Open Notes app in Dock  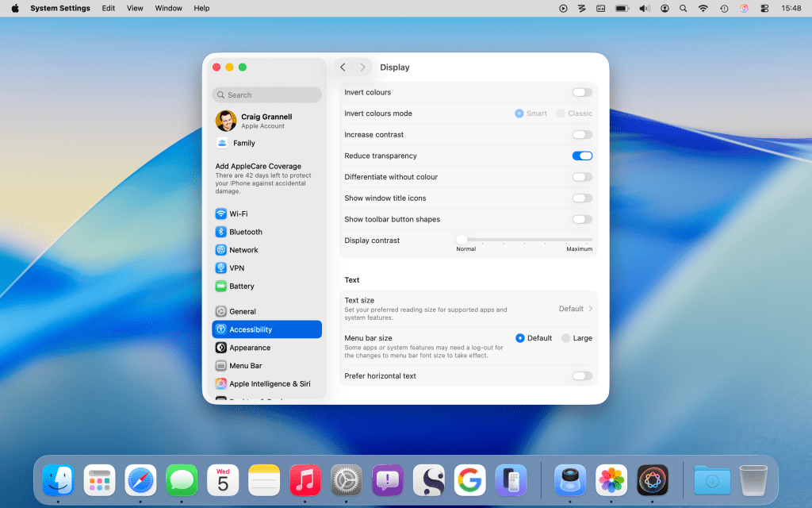click(x=264, y=480)
